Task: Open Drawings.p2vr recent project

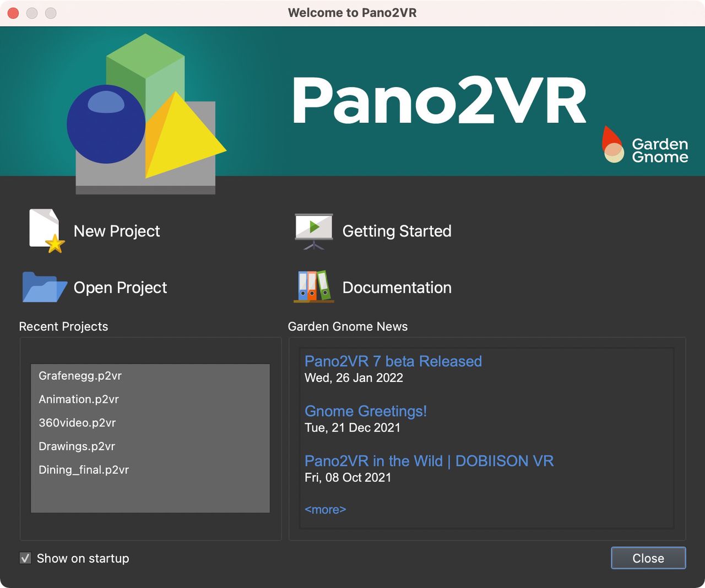Action: [x=76, y=446]
